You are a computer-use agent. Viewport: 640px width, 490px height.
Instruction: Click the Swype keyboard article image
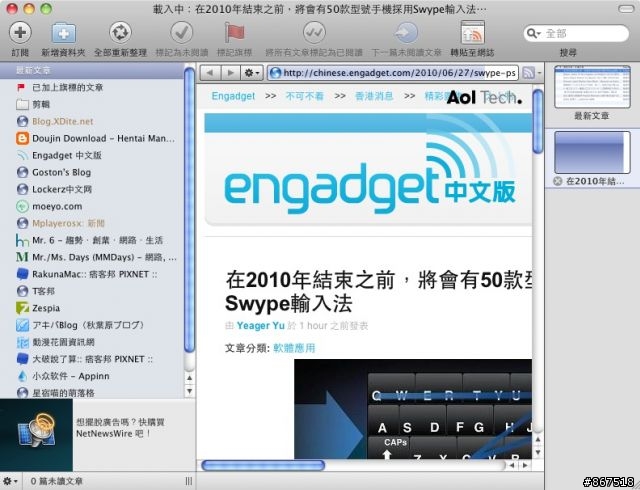click(x=413, y=409)
